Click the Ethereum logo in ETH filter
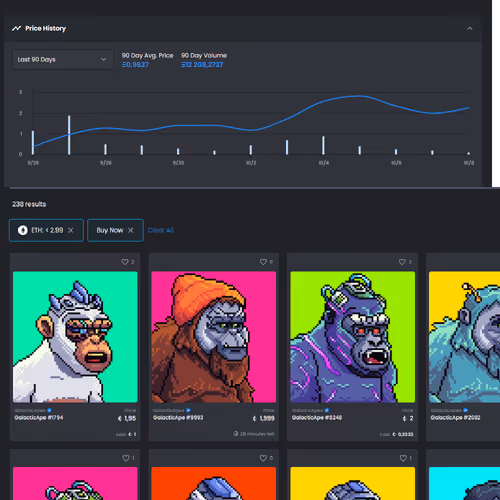Viewport: 500px width, 500px height. pos(23,230)
